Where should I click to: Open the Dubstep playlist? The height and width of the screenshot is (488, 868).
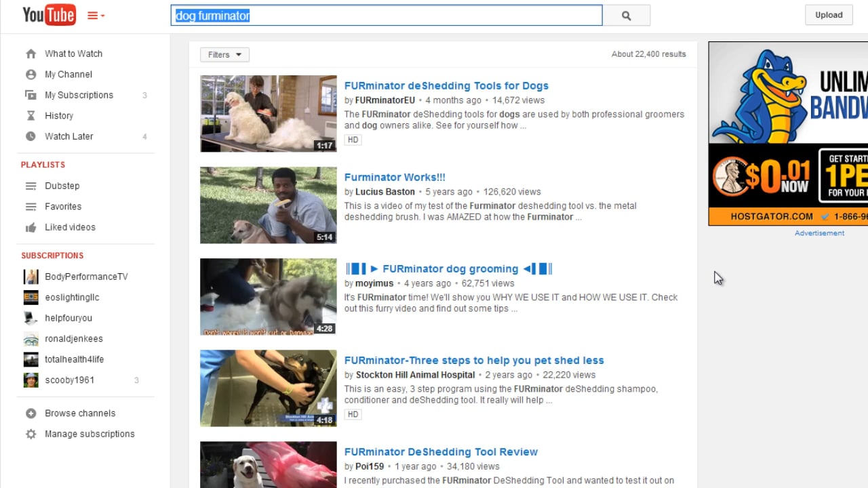click(62, 186)
